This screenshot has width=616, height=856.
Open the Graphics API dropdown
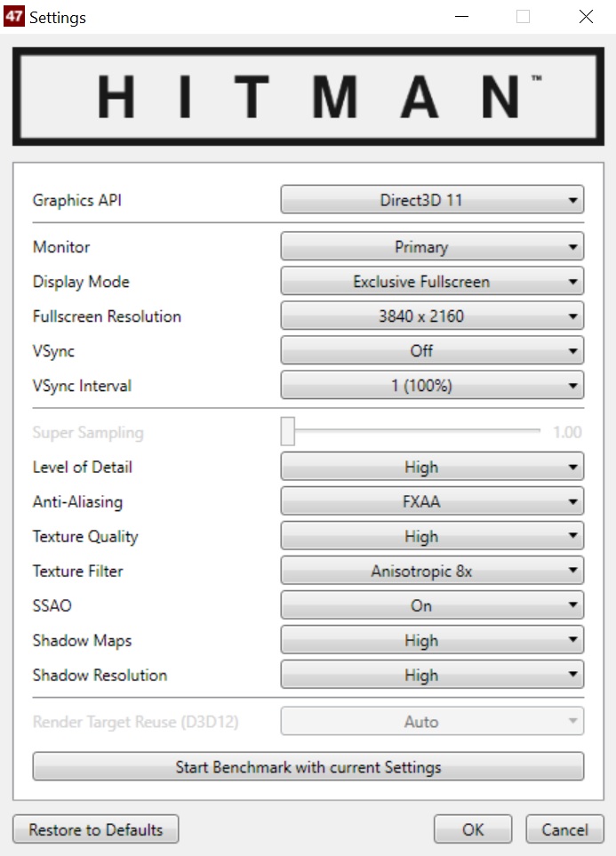coord(432,200)
